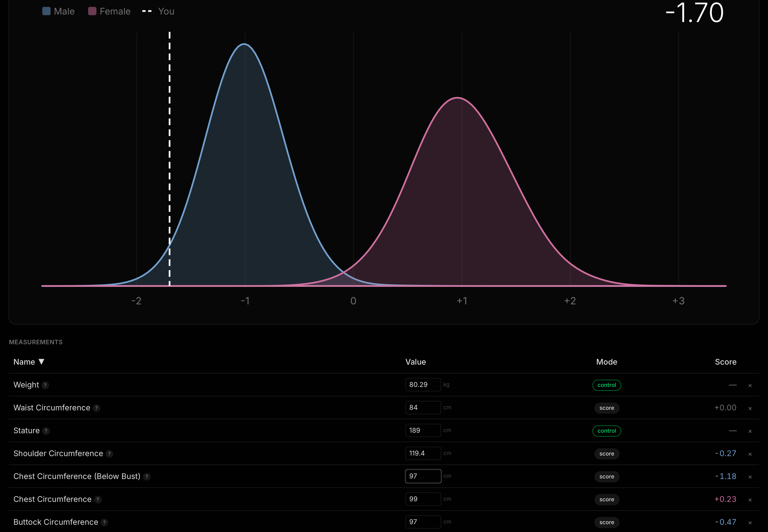Toggle Male legend entry
Viewport: 768px width, 532px height.
(x=59, y=11)
